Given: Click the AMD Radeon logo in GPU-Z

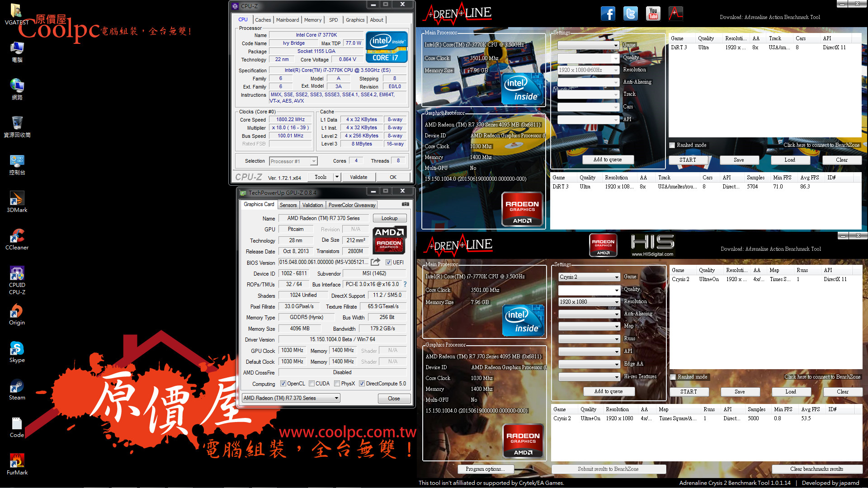Looking at the screenshot, I should [x=389, y=240].
